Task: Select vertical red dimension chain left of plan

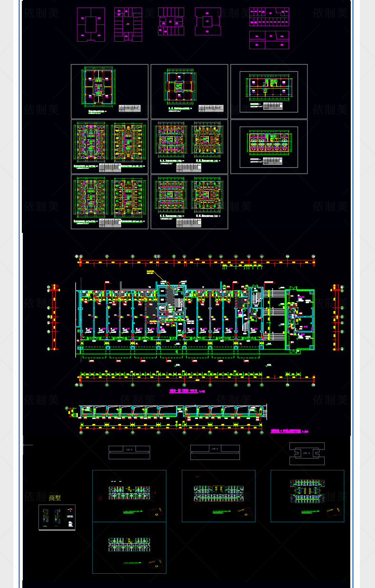Action: tap(53, 317)
